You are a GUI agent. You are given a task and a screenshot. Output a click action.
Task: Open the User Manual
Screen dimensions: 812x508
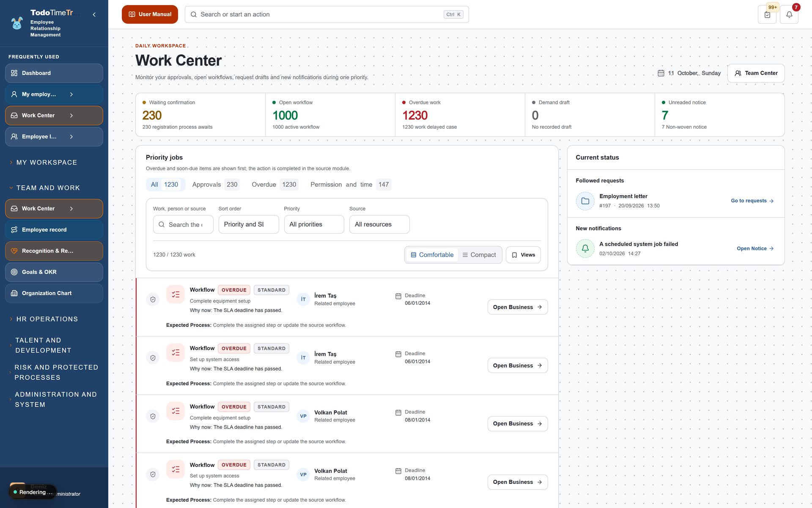[150, 14]
